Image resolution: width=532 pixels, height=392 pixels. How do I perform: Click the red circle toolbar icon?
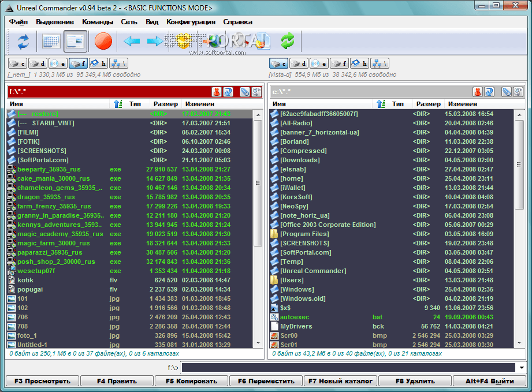103,42
